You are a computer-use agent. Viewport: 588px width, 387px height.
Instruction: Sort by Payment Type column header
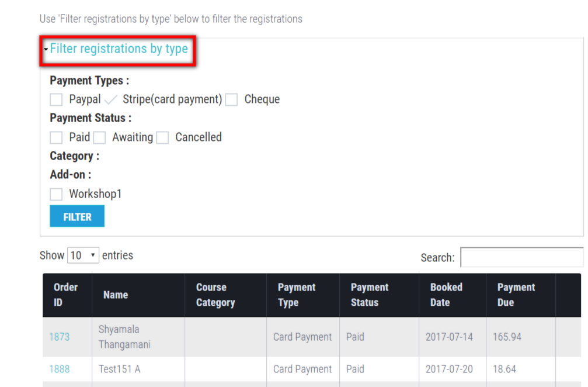tap(303, 295)
